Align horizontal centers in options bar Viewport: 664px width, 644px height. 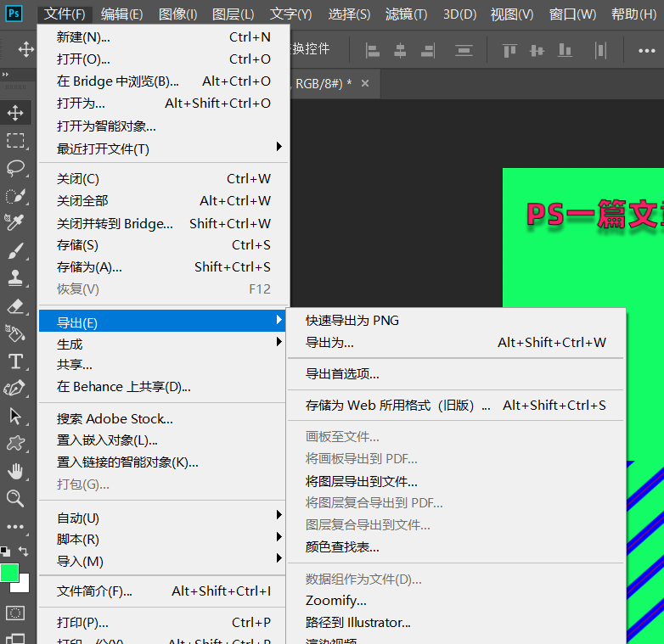(x=400, y=51)
